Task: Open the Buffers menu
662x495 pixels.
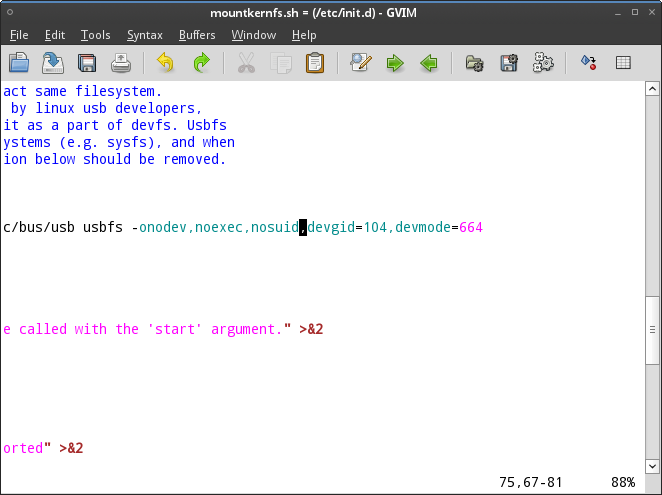Action: click(197, 35)
